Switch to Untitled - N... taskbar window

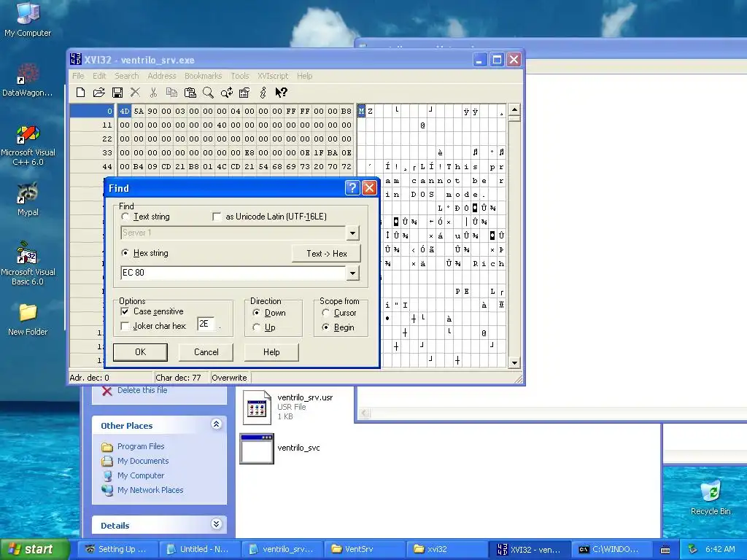pyautogui.click(x=198, y=550)
